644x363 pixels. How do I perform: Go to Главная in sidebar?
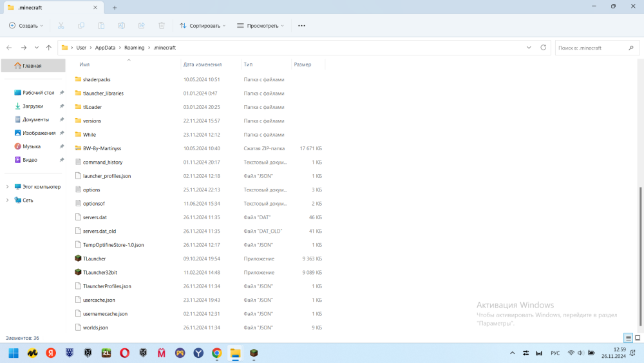pos(33,66)
